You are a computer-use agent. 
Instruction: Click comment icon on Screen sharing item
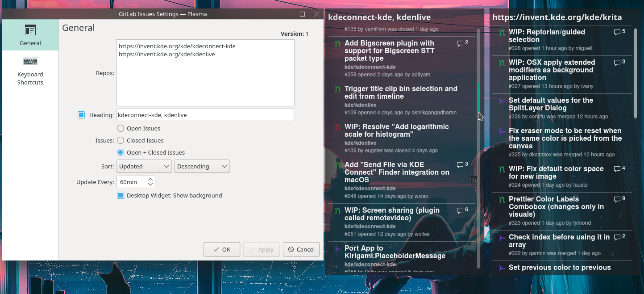tap(460, 210)
